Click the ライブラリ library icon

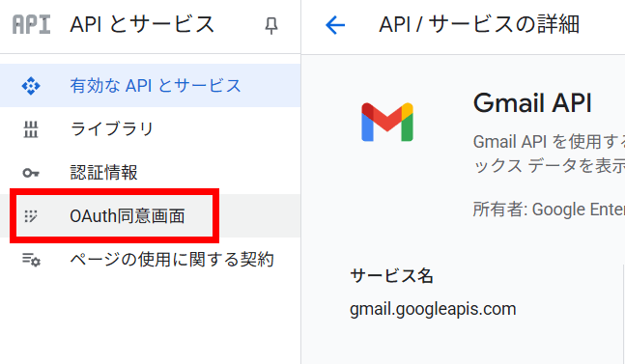point(31,129)
